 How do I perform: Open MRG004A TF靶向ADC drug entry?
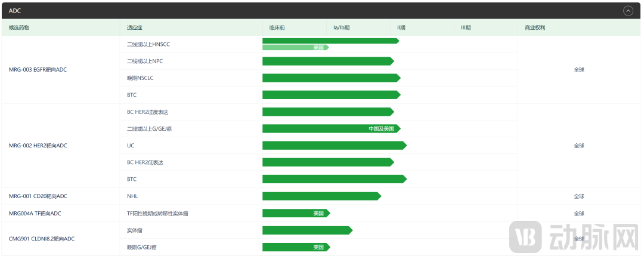pos(35,214)
